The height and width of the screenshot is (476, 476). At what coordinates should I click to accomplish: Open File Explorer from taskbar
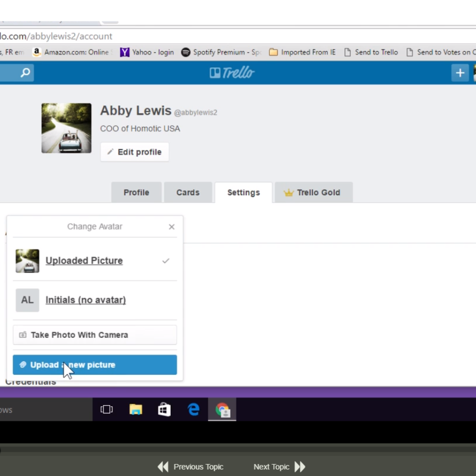click(136, 409)
